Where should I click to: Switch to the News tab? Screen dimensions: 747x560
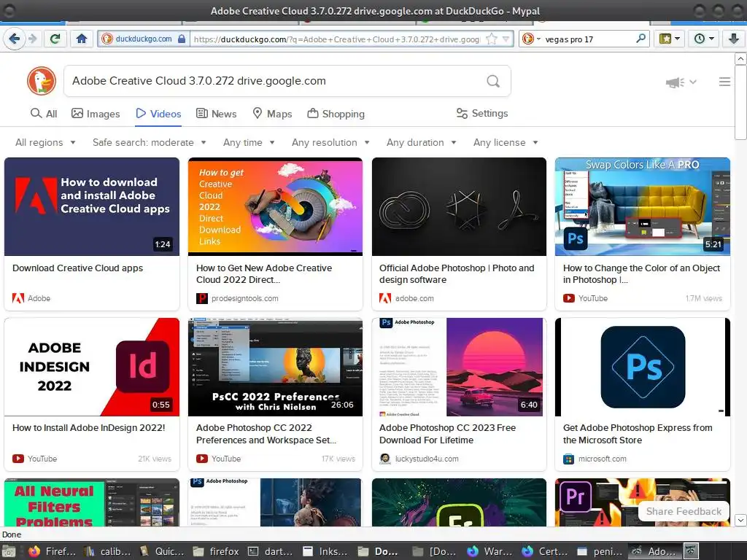pyautogui.click(x=216, y=114)
